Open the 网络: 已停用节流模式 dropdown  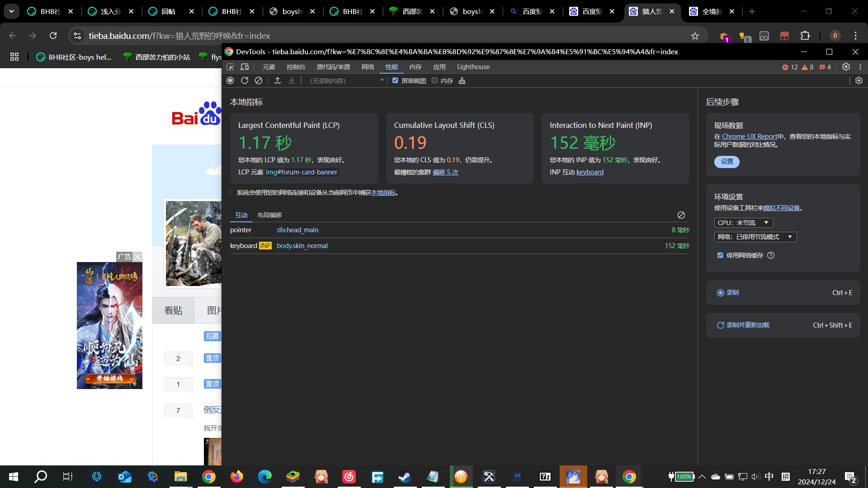click(755, 237)
